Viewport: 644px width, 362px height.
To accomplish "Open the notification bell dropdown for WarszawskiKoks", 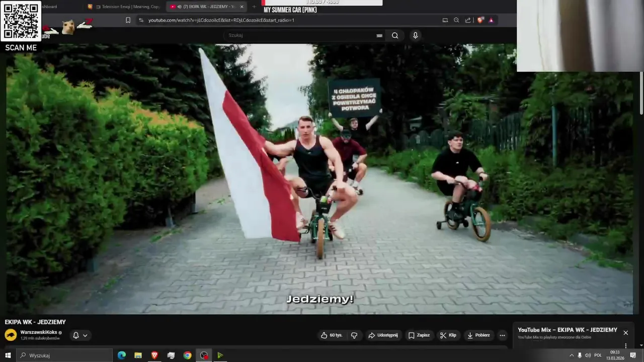I will pos(79,335).
